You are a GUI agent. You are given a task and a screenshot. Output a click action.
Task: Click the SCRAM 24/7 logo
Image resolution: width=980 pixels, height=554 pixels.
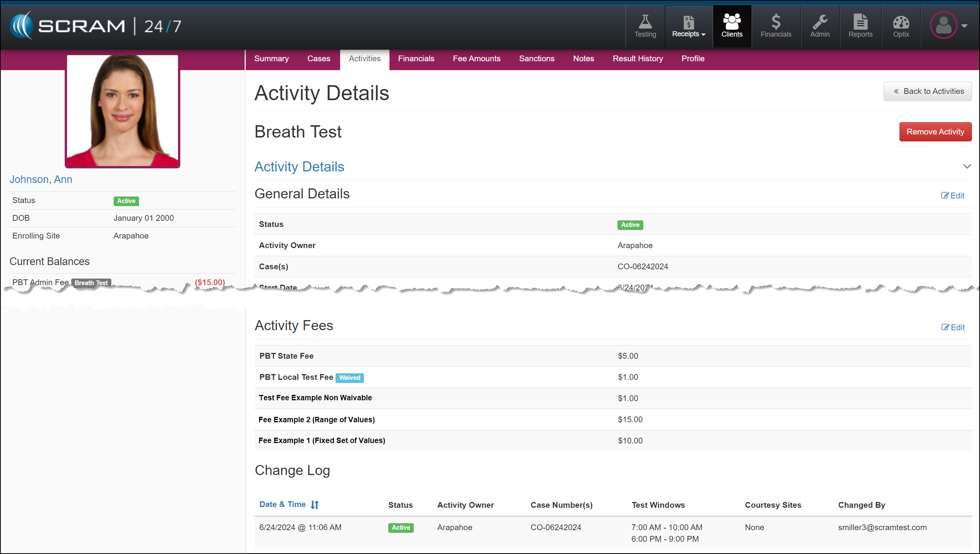click(96, 26)
